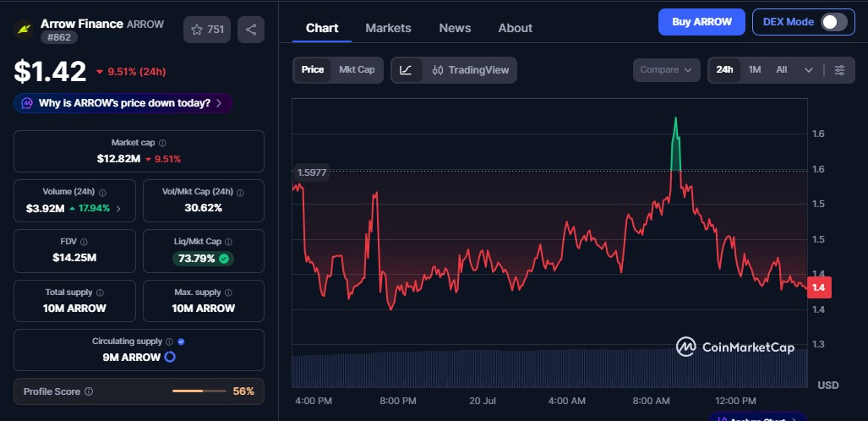Open Total supply info icon
The image size is (868, 421).
[100, 293]
